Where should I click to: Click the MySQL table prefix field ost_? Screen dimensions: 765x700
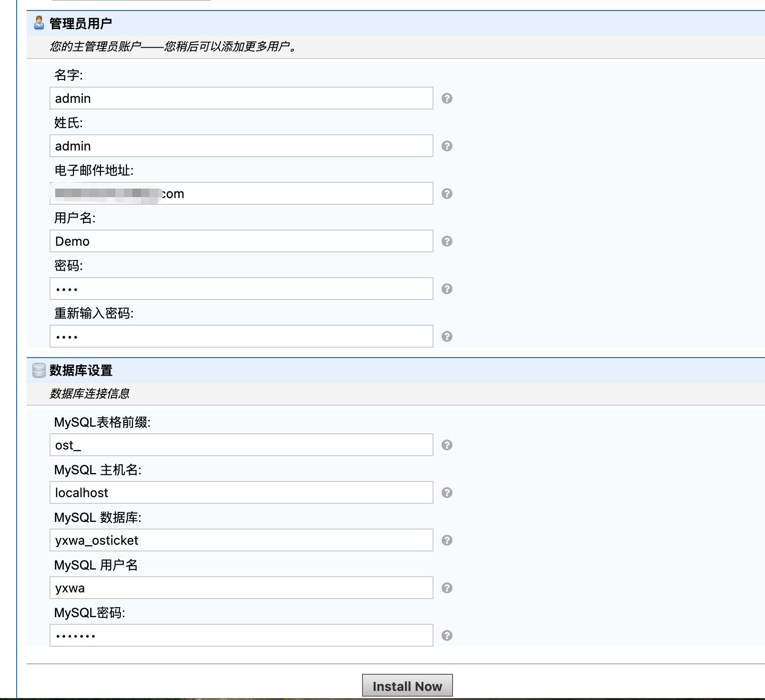point(241,445)
